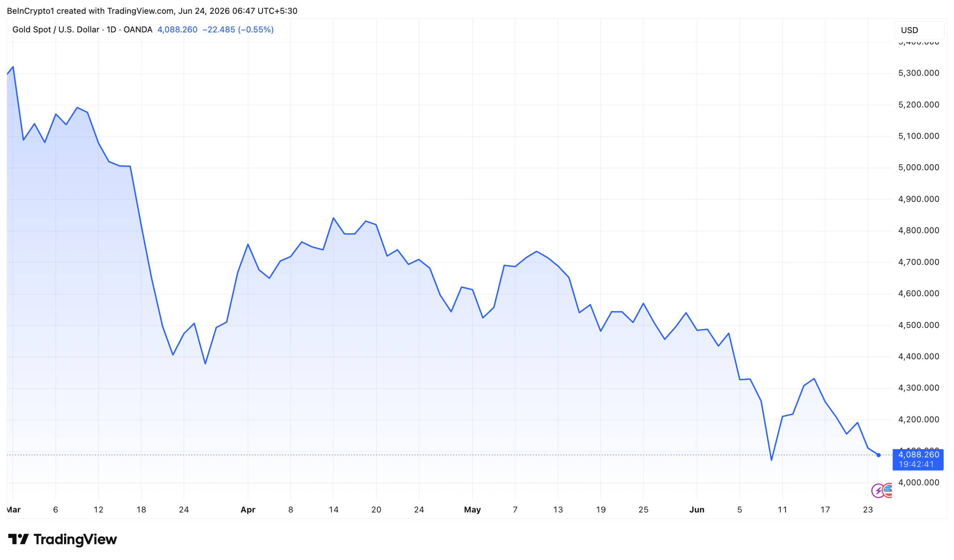Click the 19:42:41 countdown timer
The height and width of the screenshot is (560, 954).
click(916, 464)
